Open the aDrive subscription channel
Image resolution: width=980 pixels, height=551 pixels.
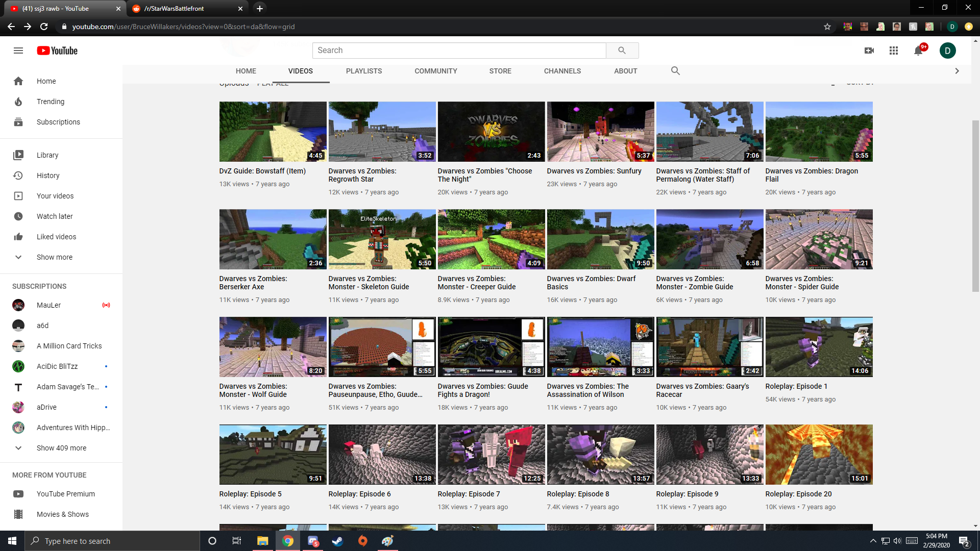61,407
